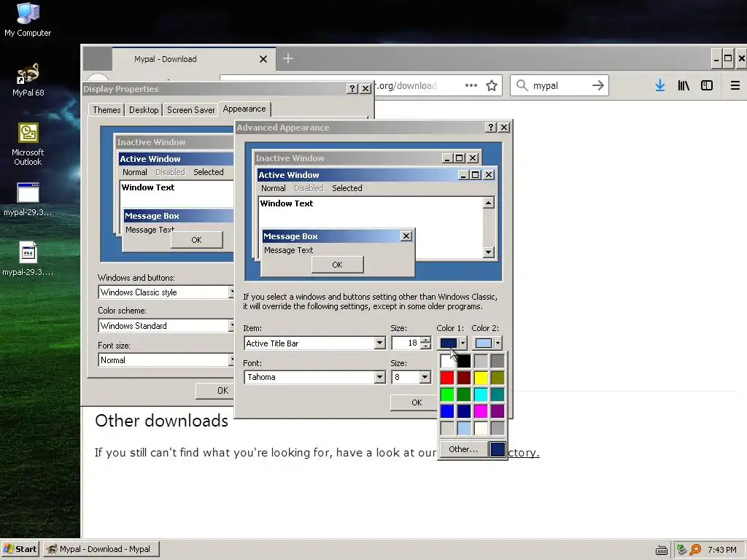Click the custom navy swatch beside Other
The height and width of the screenshot is (560, 747).
(x=498, y=449)
